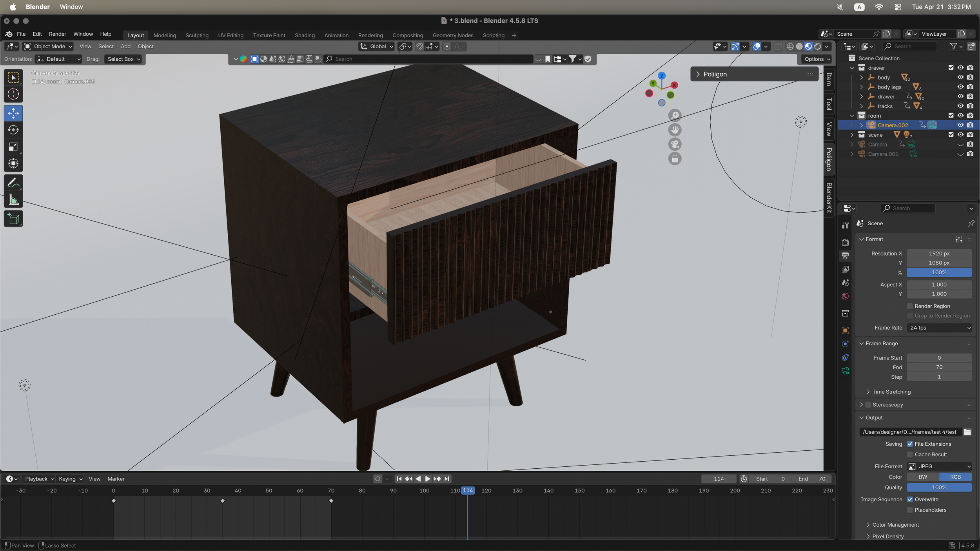Image resolution: width=980 pixels, height=551 pixels.
Task: Select the Scale tool
Action: 13,147
